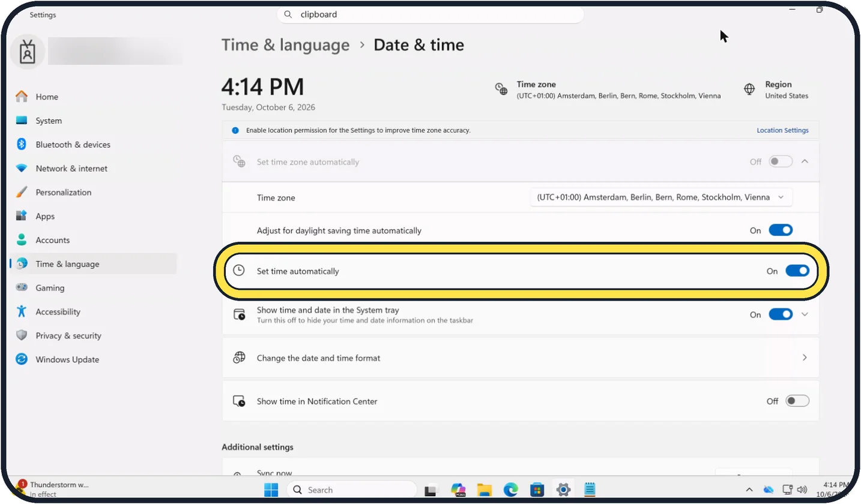Click the globe Region icon in header
Viewport: 861px width, 504px height.
click(749, 89)
